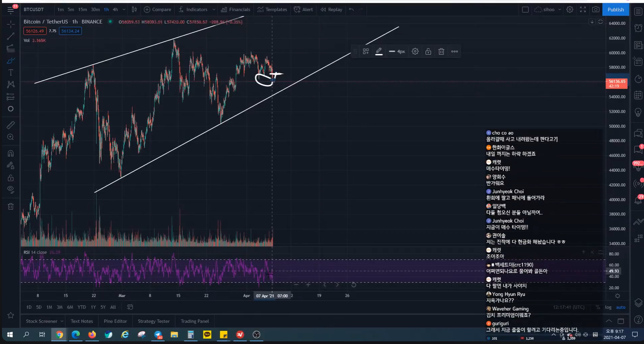
Task: Open drawing templates in floating toolbar
Action: point(366,51)
